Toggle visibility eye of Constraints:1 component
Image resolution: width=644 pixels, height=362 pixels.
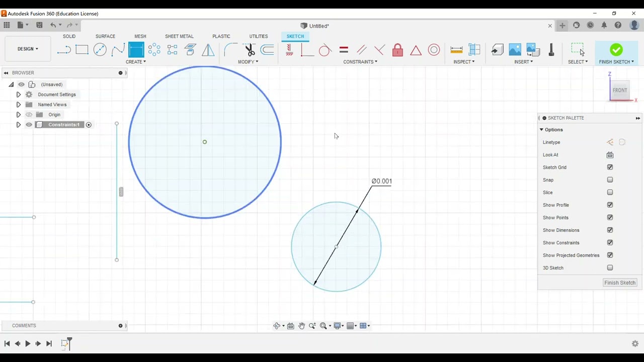(x=29, y=125)
